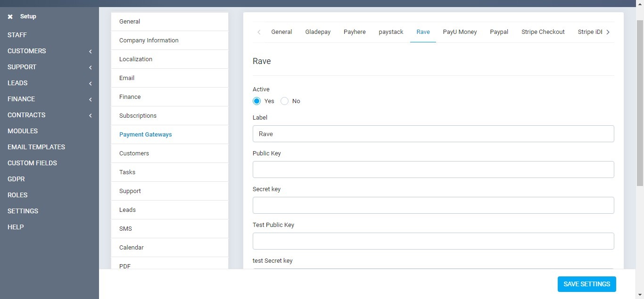Open Payment Gateways settings category
This screenshot has width=644, height=299.
pyautogui.click(x=146, y=134)
